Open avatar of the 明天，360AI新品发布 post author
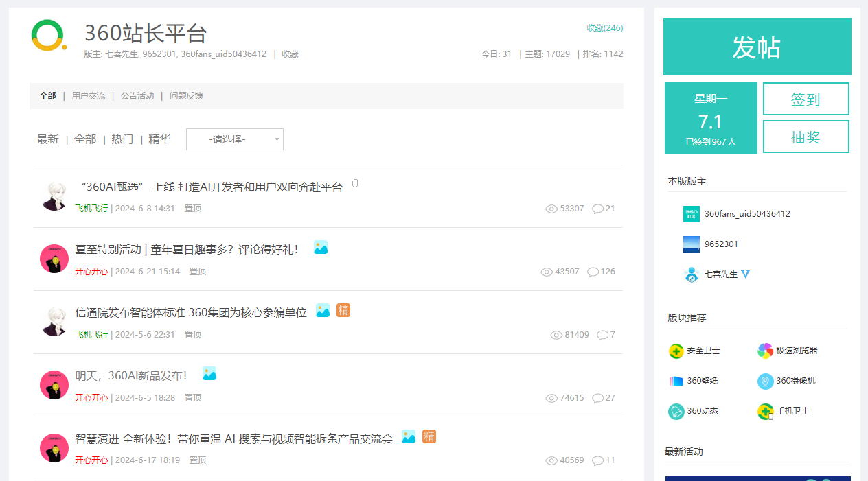This screenshot has height=481, width=868. coord(54,385)
